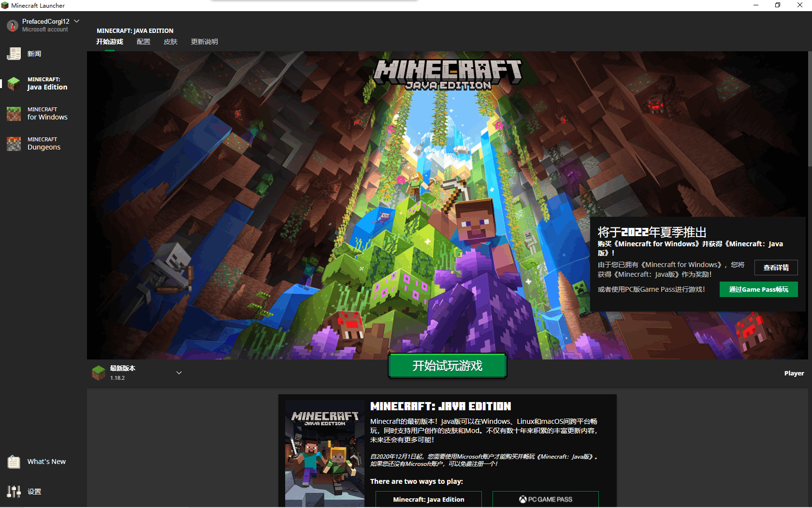Click the Microsoft account text label
812x508 pixels.
pyautogui.click(x=45, y=30)
